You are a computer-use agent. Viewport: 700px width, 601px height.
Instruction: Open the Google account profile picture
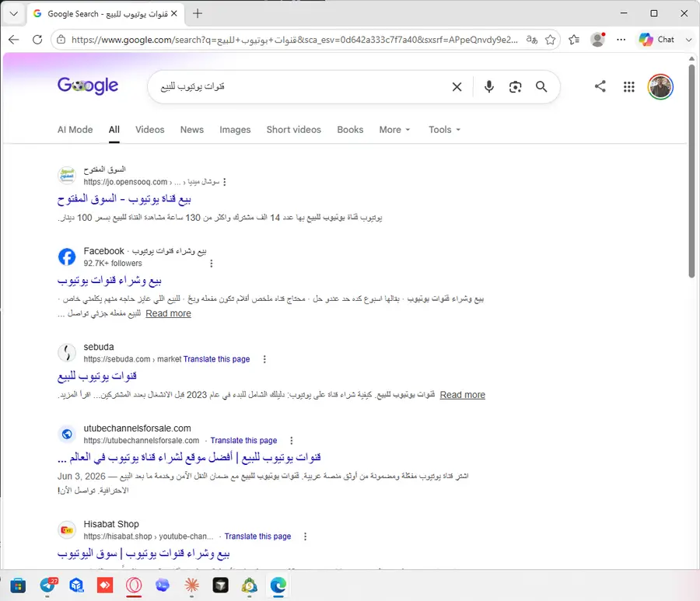tap(660, 86)
